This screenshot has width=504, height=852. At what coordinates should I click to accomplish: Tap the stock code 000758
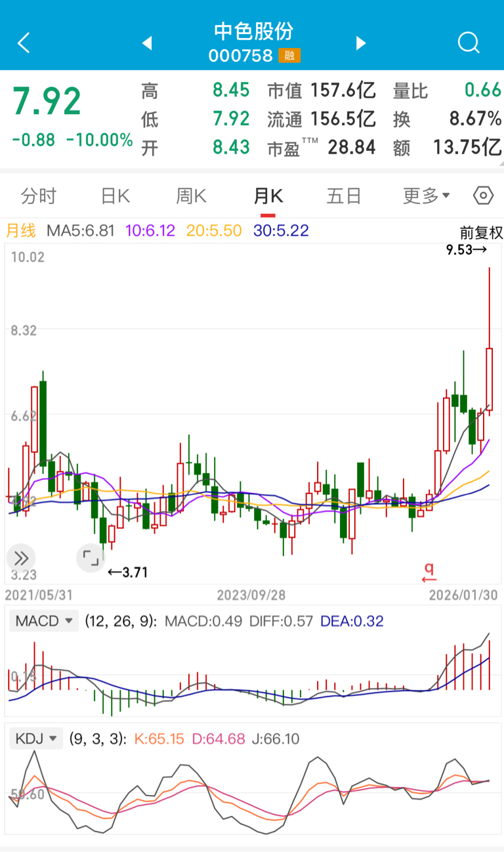pyautogui.click(x=240, y=56)
